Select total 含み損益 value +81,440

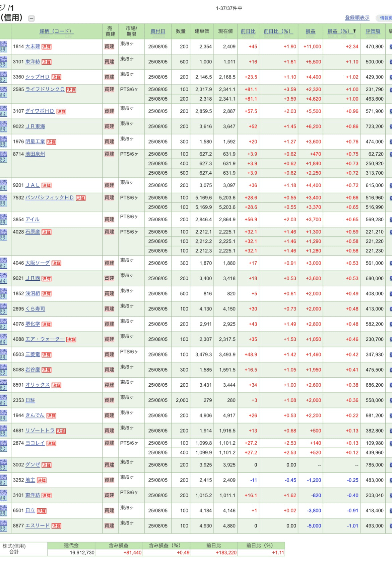132,553
